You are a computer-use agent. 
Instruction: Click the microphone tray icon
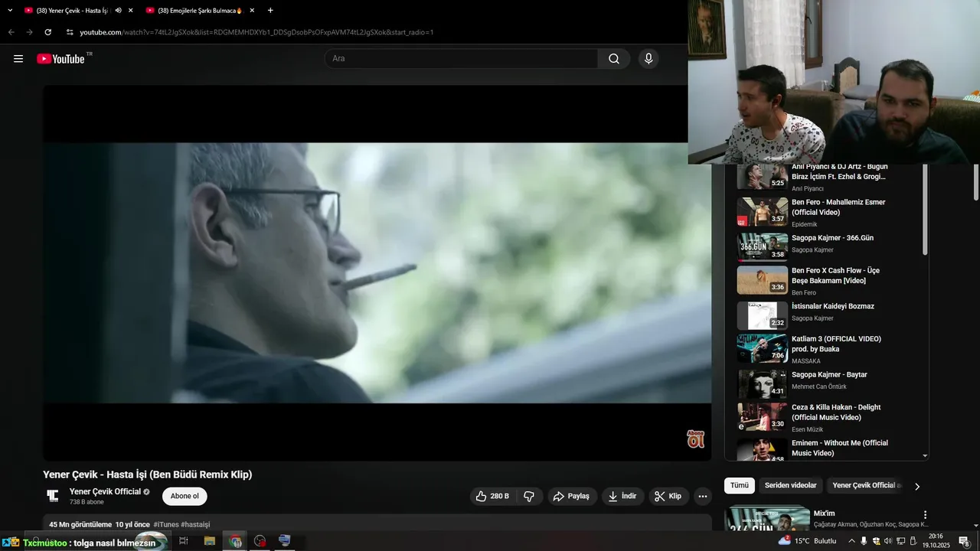point(864,541)
